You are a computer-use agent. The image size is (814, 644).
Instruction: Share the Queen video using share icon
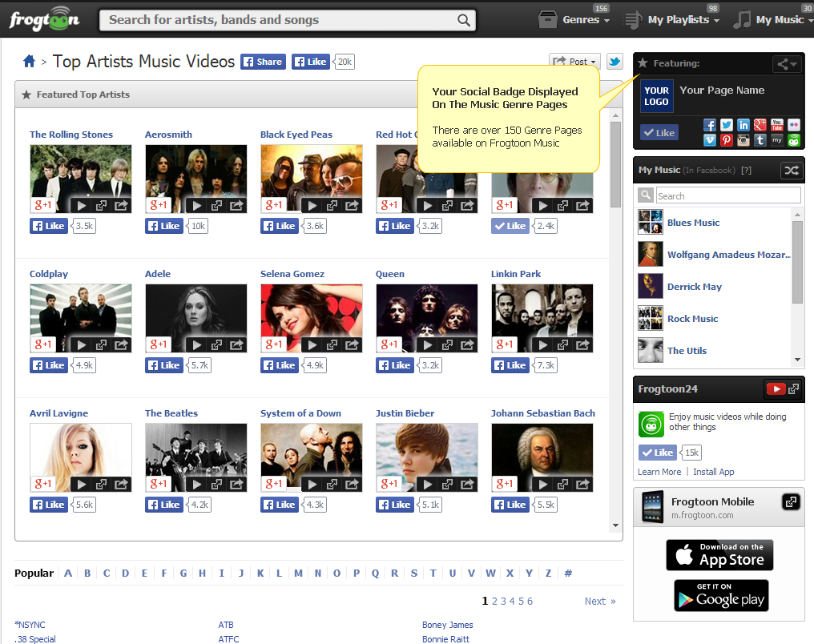coord(468,344)
